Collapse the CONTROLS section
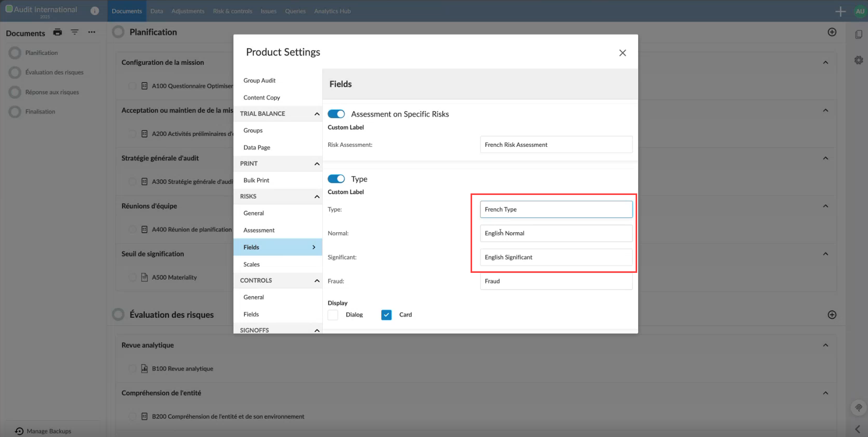 tap(316, 281)
